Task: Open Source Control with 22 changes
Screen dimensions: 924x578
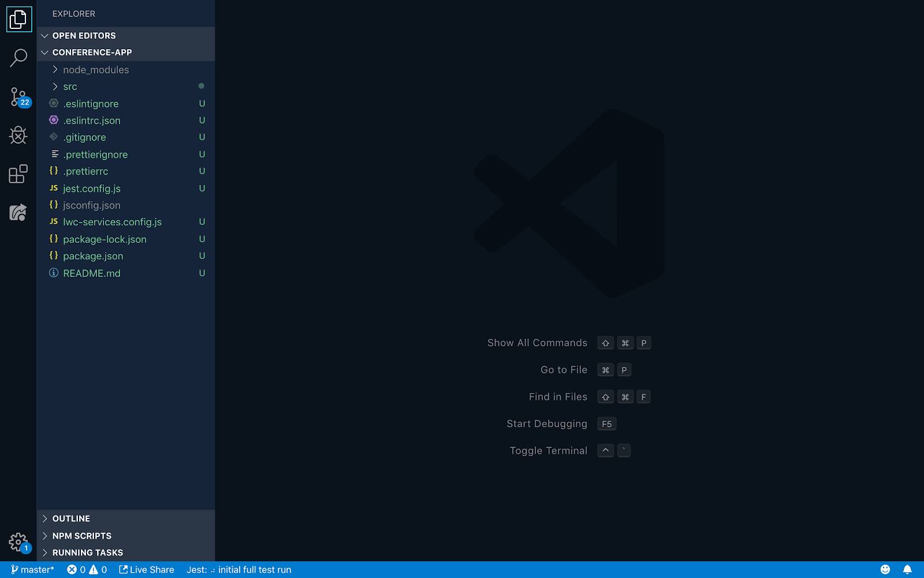Action: pyautogui.click(x=18, y=97)
